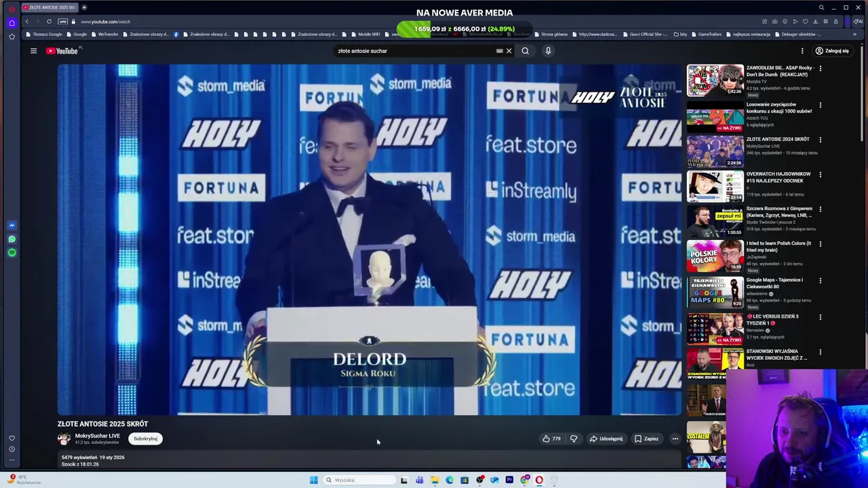Open the Windows Start button
Viewport: 868px width, 488px height.
[313, 480]
